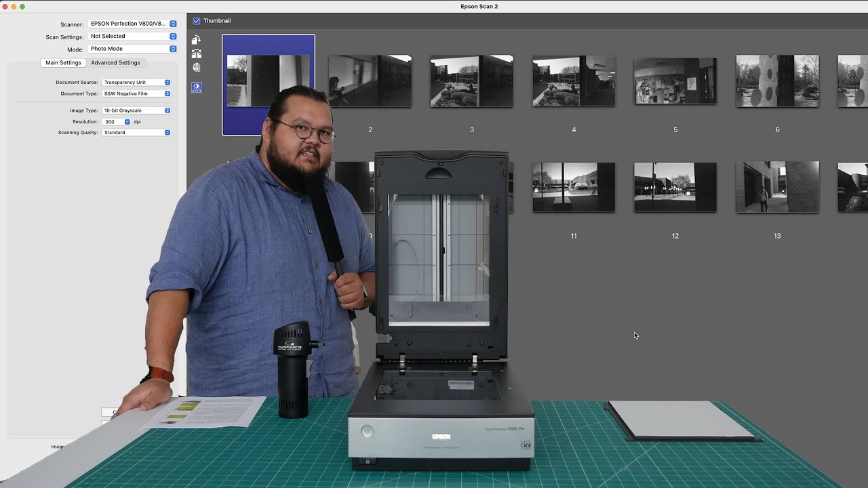Open the Document Source dropdown
Screen dimensions: 868x488
tap(136, 83)
